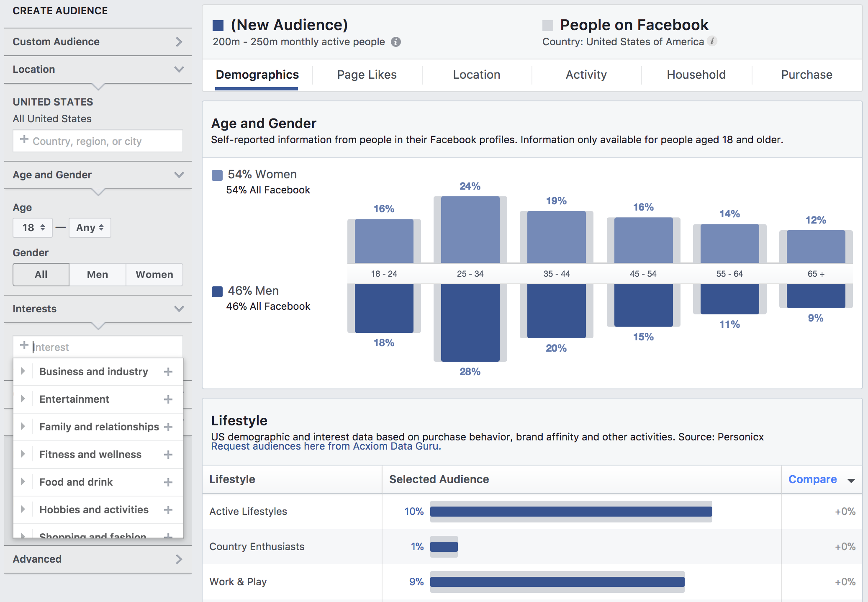868x602 pixels.
Task: Click the 46% Men legend swatch
Action: 217,292
